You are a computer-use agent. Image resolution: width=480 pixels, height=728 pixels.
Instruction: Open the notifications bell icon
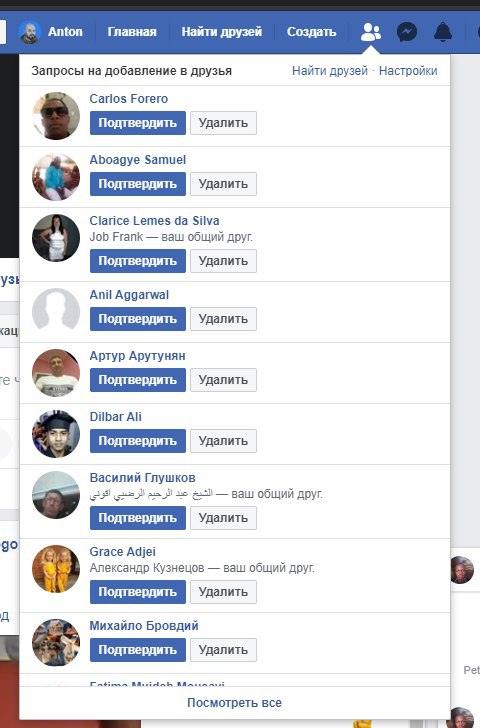(x=443, y=32)
